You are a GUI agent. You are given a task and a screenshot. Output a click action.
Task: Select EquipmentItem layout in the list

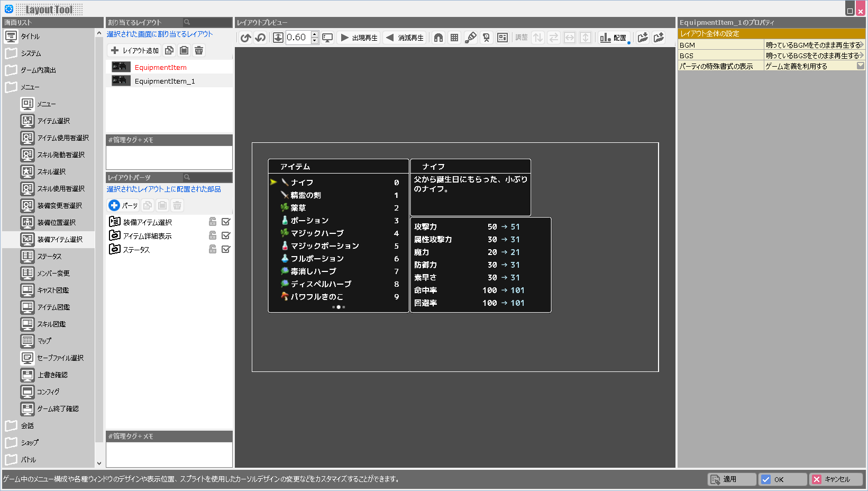160,68
